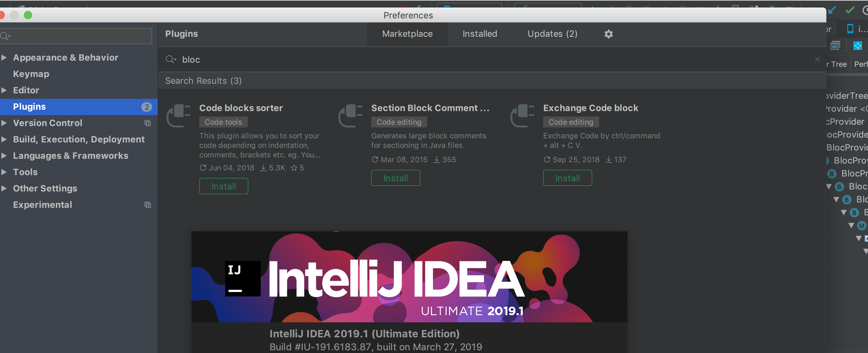Clear the 'bloc' plugin search text
This screenshot has height=353, width=868.
(x=817, y=59)
